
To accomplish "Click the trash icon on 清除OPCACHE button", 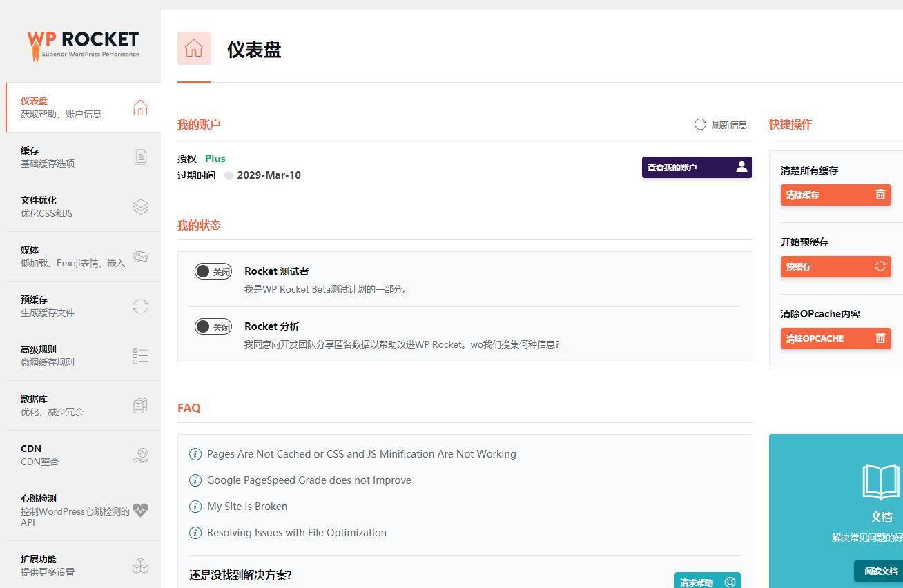I will pos(880,338).
